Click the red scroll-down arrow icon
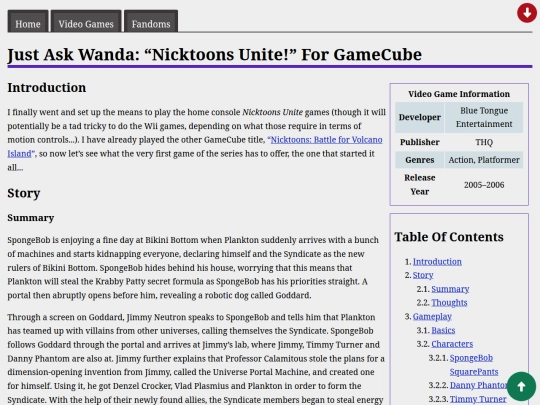540x405 pixels. pyautogui.click(x=527, y=13)
